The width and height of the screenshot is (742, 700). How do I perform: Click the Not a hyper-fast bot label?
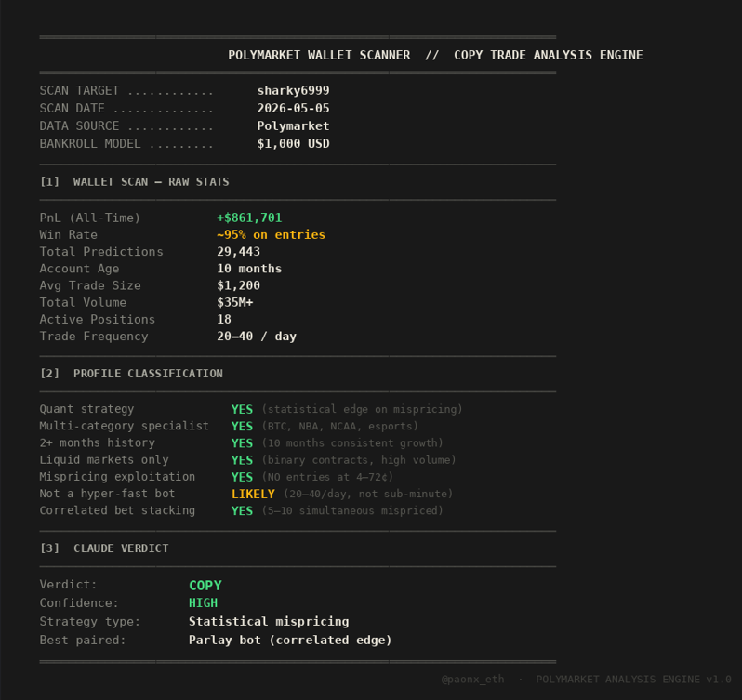coord(107,494)
